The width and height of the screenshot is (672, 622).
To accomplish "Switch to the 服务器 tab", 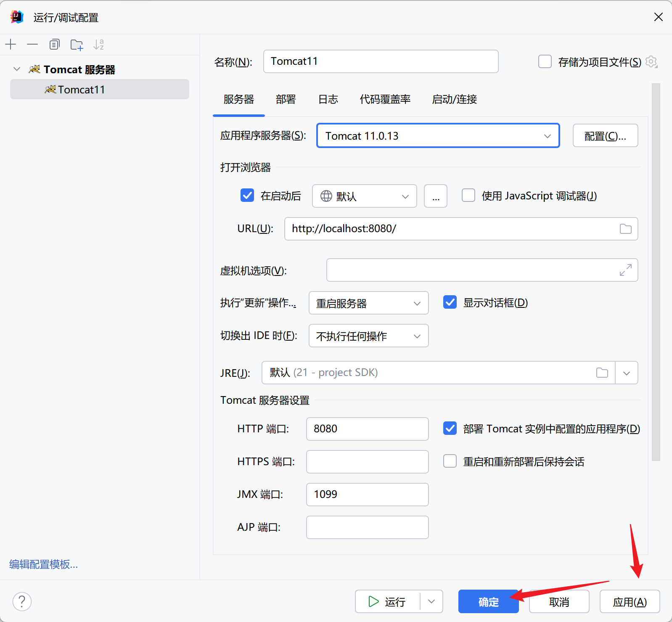I will pyautogui.click(x=239, y=99).
